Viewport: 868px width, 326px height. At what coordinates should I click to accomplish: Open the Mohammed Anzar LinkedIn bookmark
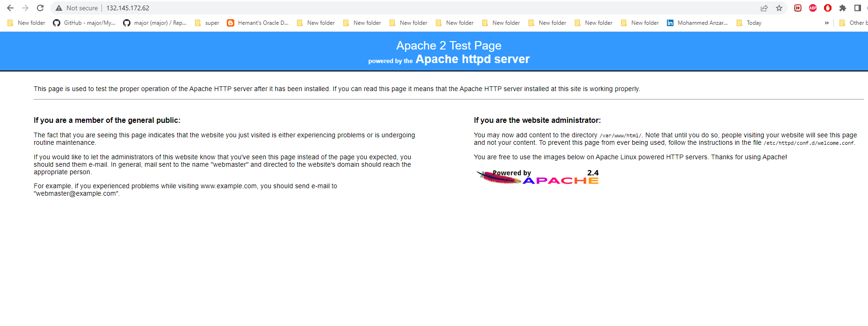tap(697, 23)
